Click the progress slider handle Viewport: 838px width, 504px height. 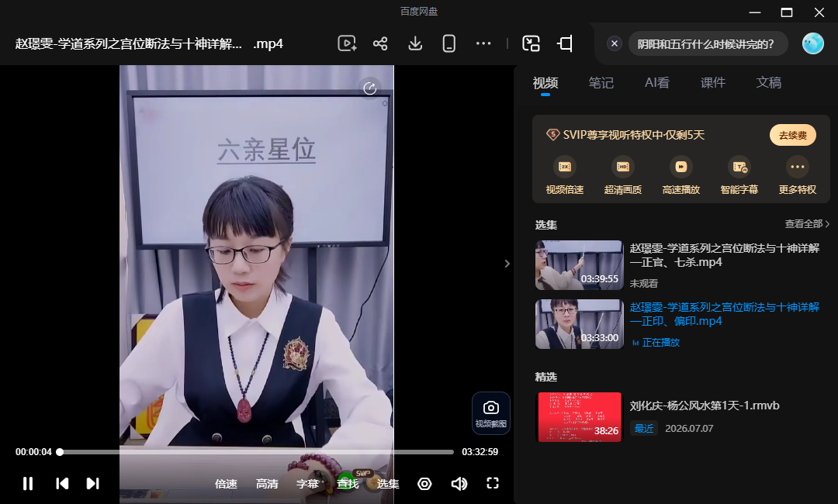60,452
